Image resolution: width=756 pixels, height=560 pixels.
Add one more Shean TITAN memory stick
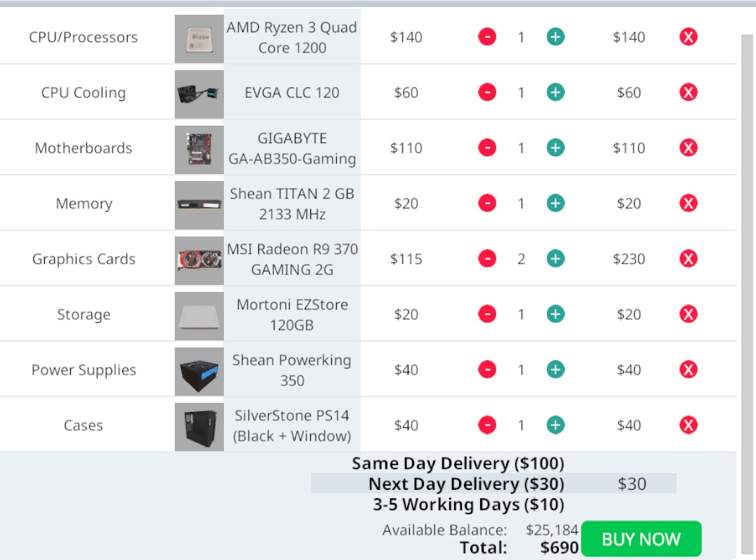(555, 203)
